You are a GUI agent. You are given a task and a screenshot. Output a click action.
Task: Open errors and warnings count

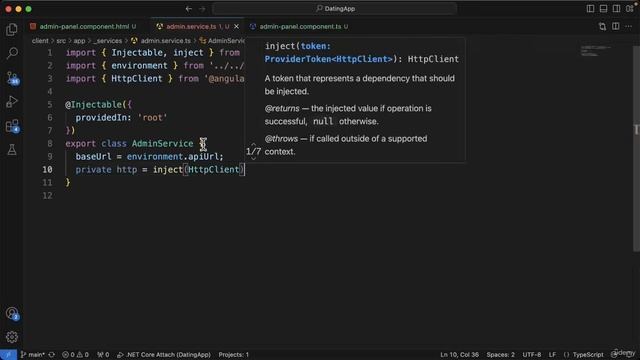[75, 355]
